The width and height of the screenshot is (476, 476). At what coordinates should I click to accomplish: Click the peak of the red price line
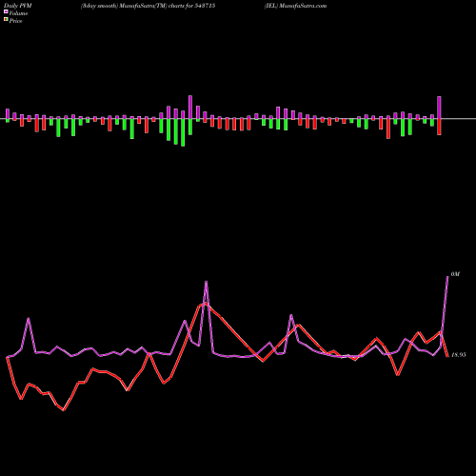coord(206,304)
